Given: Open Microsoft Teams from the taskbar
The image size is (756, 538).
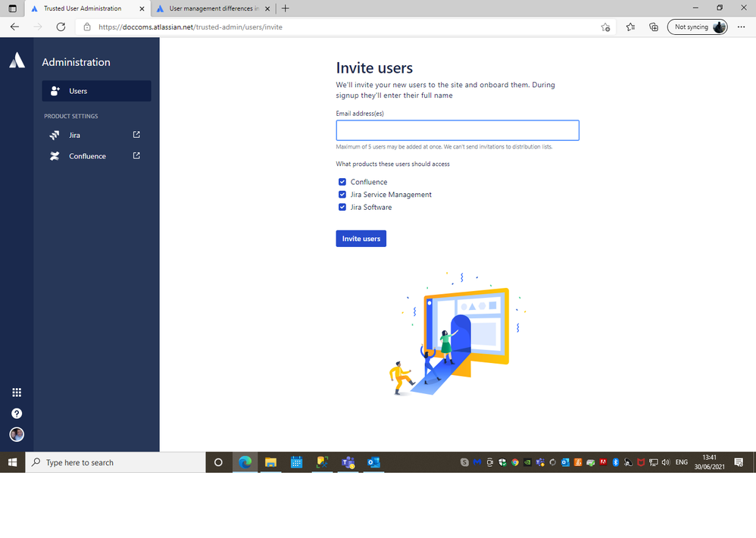Looking at the screenshot, I should [x=348, y=462].
